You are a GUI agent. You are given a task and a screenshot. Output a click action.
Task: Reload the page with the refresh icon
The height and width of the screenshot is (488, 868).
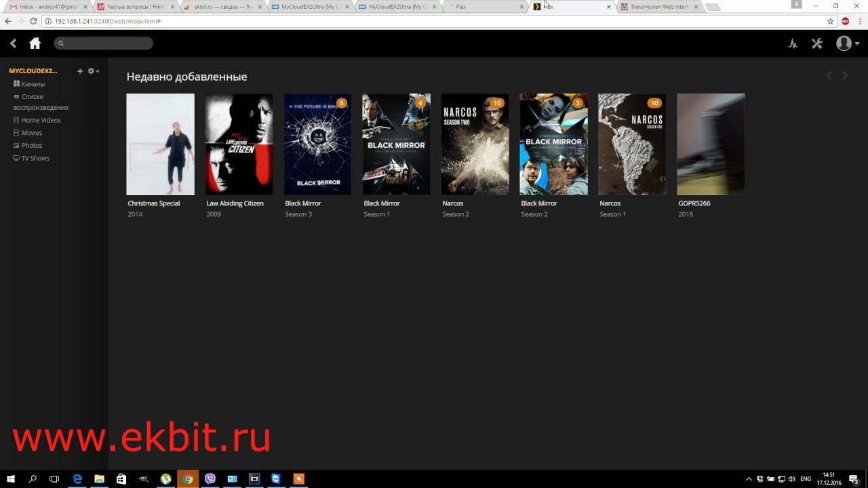click(33, 21)
